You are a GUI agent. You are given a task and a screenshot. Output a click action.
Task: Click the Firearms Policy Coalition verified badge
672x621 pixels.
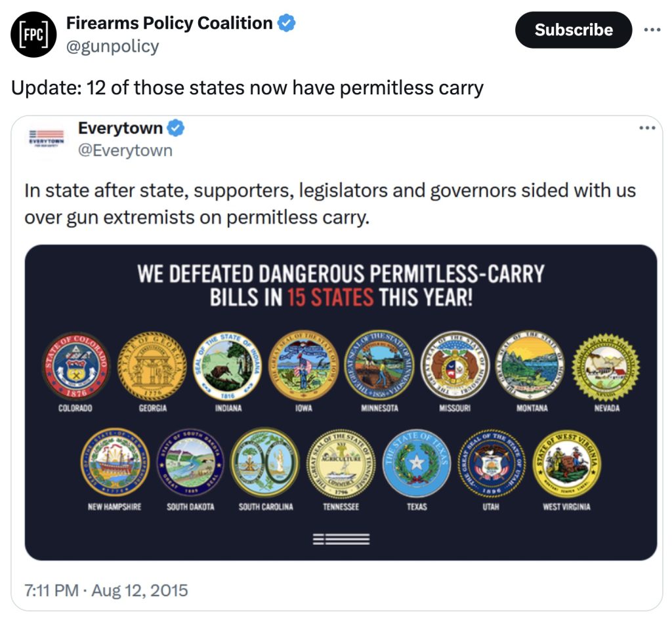pos(287,24)
